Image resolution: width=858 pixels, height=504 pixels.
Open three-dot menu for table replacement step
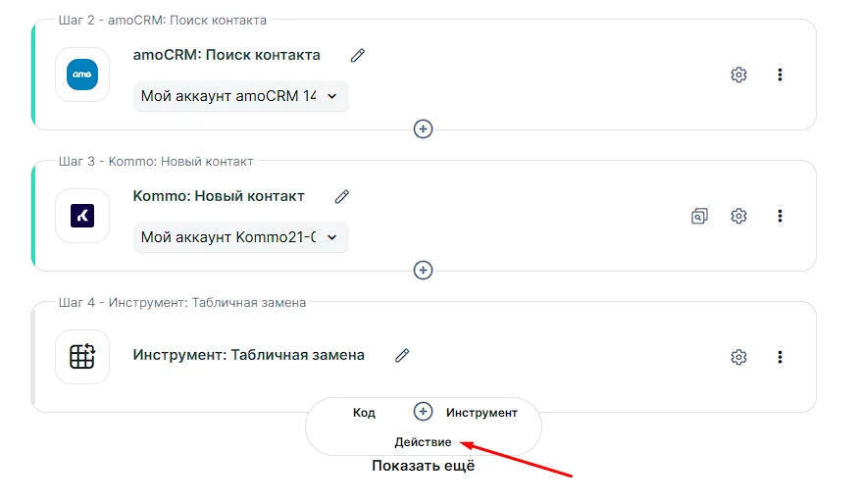tap(780, 357)
